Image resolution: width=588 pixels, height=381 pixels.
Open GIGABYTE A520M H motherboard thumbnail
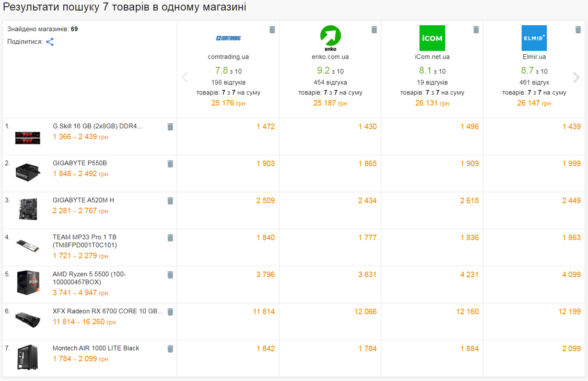point(28,209)
